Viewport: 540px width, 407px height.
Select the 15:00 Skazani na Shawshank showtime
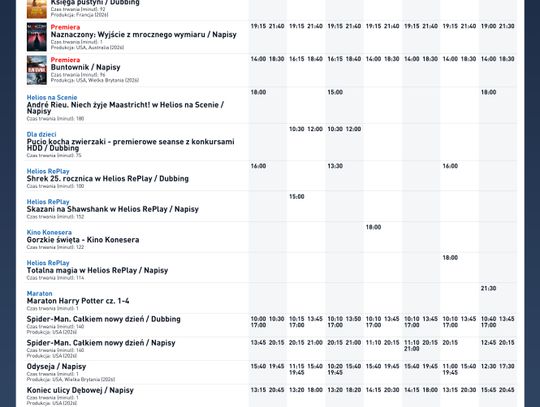click(x=297, y=197)
